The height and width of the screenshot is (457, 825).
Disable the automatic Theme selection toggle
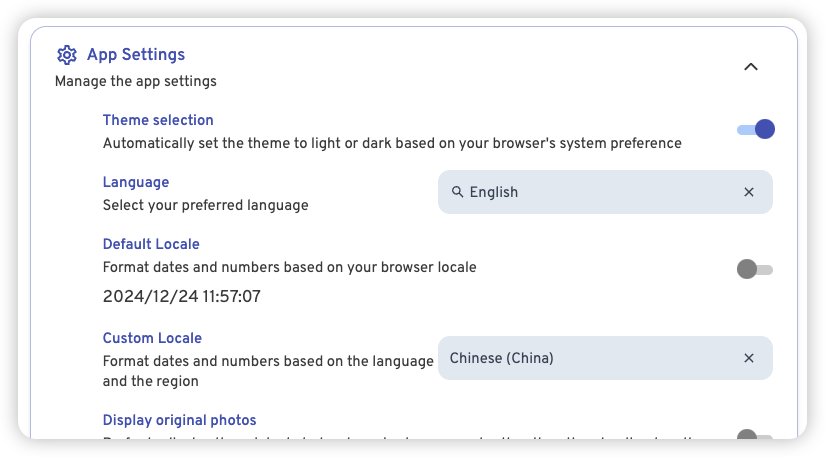(x=756, y=129)
